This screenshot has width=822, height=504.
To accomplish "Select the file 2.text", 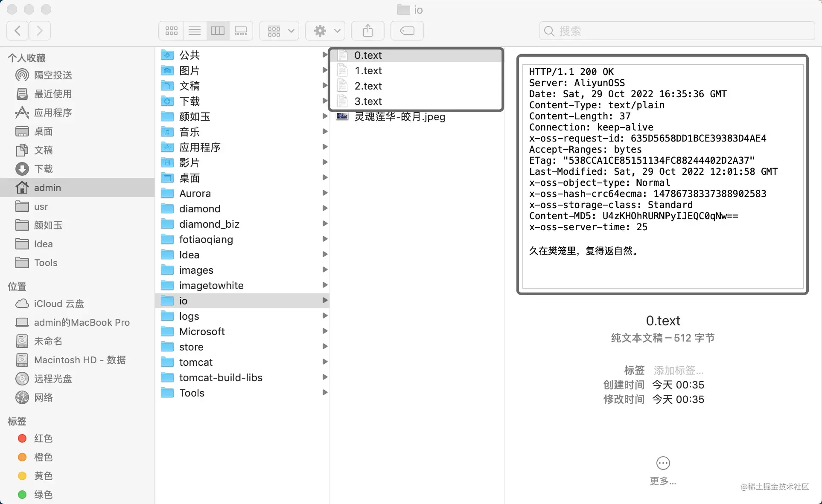I will click(367, 86).
